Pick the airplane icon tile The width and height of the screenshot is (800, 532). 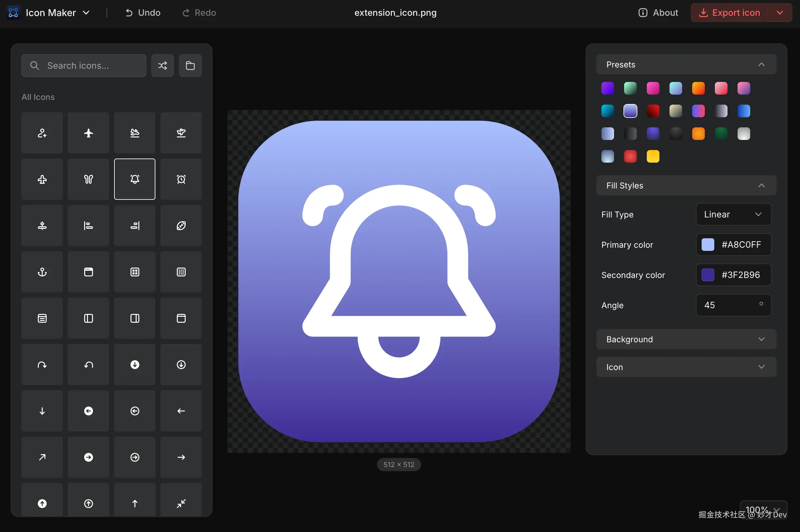pos(89,133)
